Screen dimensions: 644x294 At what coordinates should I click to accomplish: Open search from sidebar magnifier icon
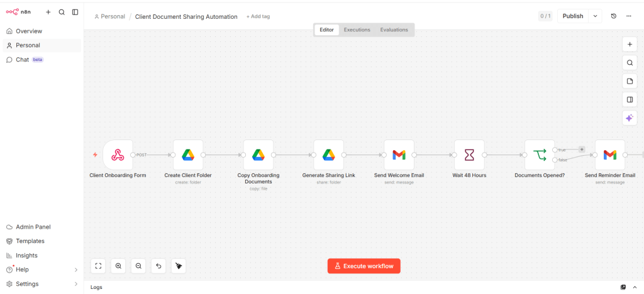click(62, 13)
